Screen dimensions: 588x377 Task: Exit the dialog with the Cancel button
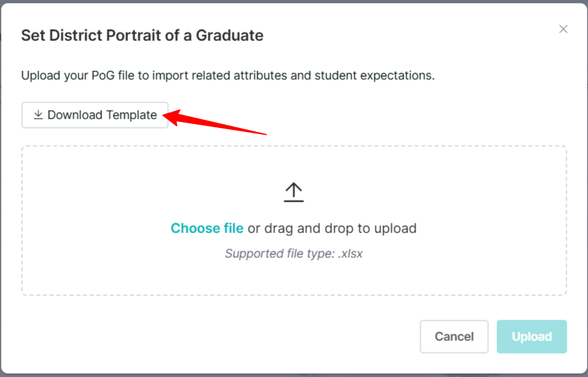pos(454,336)
